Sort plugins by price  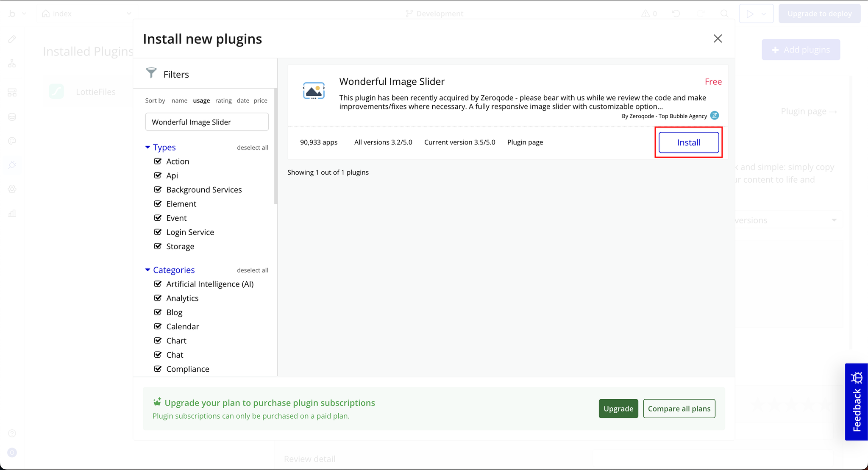[x=260, y=100]
